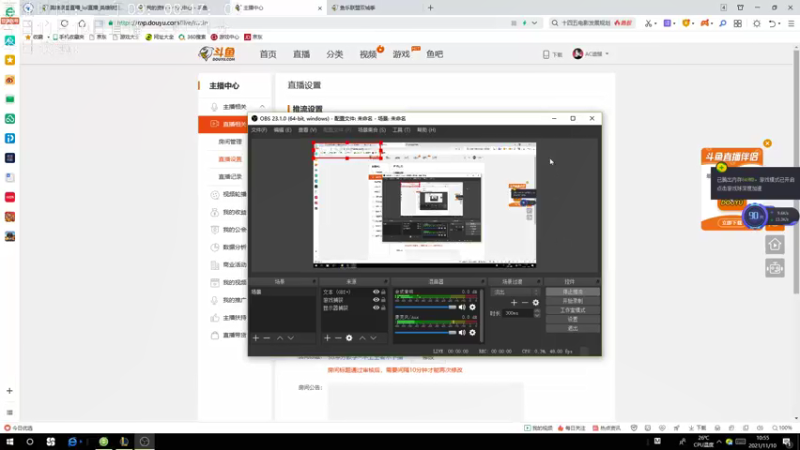Mute the first mixer channel speaker
The height and width of the screenshot is (450, 800).
click(462, 307)
